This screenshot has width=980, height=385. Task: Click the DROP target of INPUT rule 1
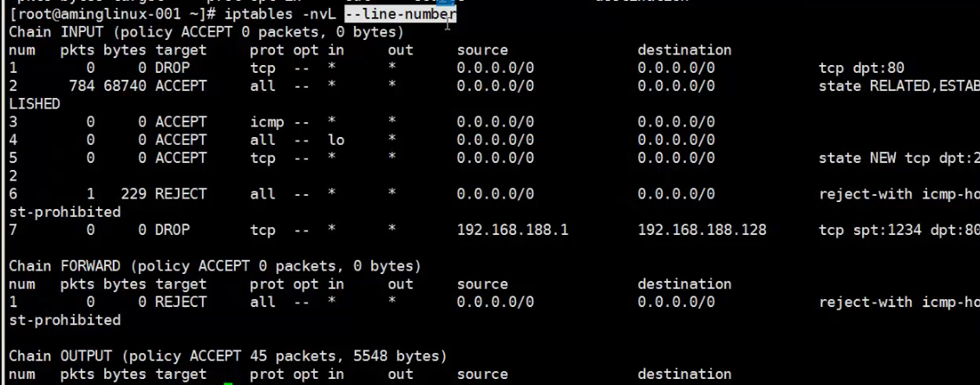pos(173,69)
